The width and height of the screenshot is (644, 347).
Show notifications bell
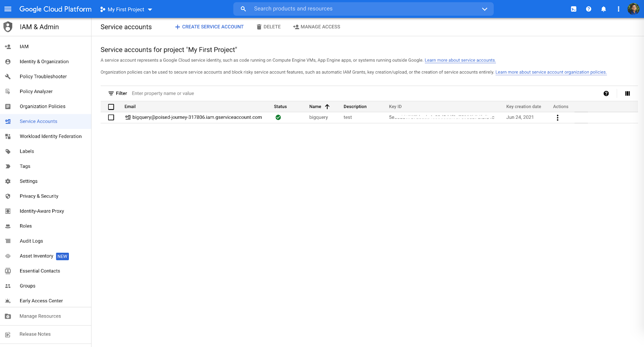point(603,9)
